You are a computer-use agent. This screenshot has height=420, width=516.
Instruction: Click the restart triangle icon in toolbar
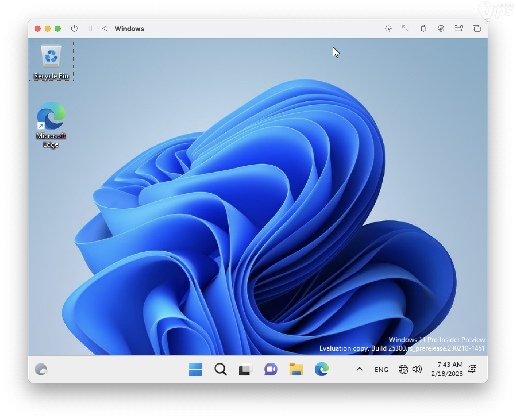click(105, 29)
